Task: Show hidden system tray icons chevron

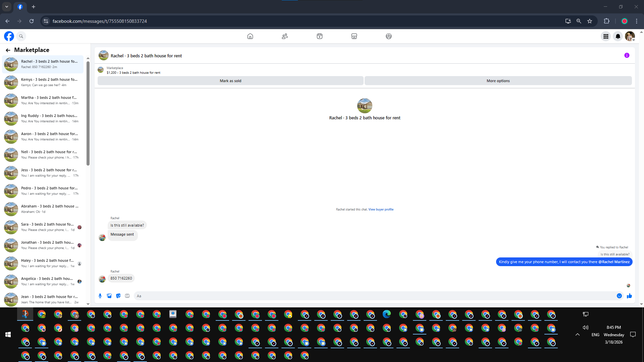Action: [x=578, y=335]
